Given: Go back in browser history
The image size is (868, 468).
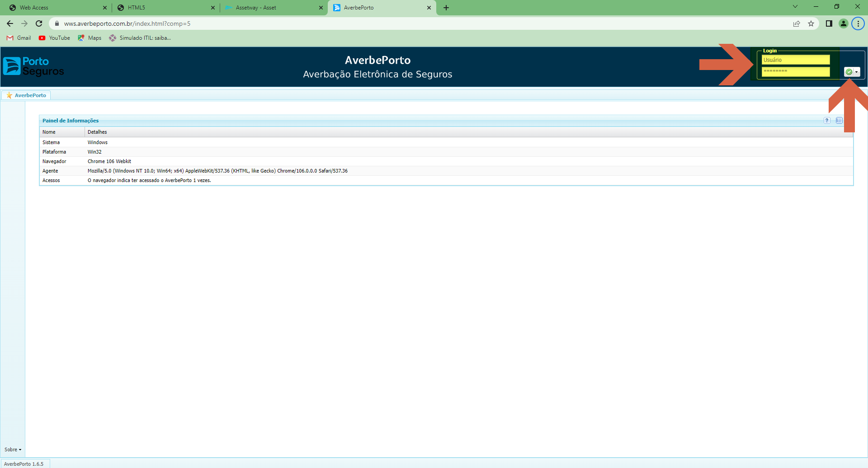Looking at the screenshot, I should tap(10, 23).
